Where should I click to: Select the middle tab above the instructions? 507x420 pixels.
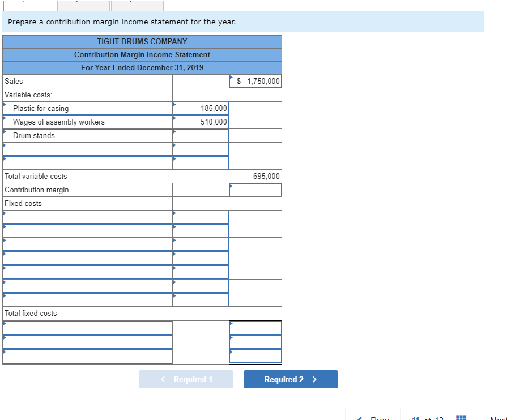(84, 5)
